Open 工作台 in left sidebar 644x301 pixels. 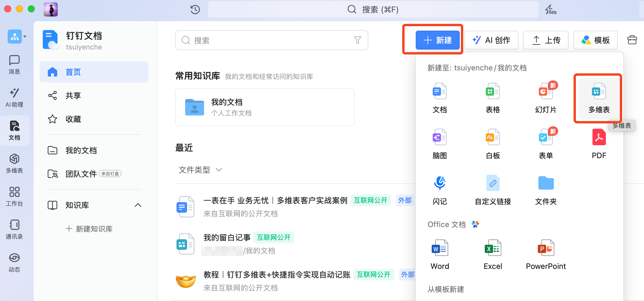click(14, 197)
